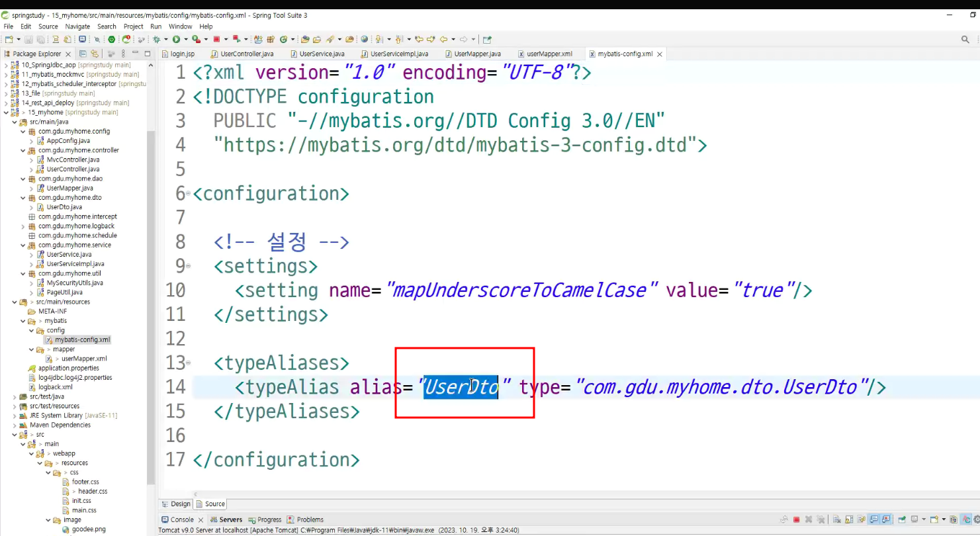The height and width of the screenshot is (536, 980).
Task: Click the Save icon in the toolbar
Action: pos(29,39)
